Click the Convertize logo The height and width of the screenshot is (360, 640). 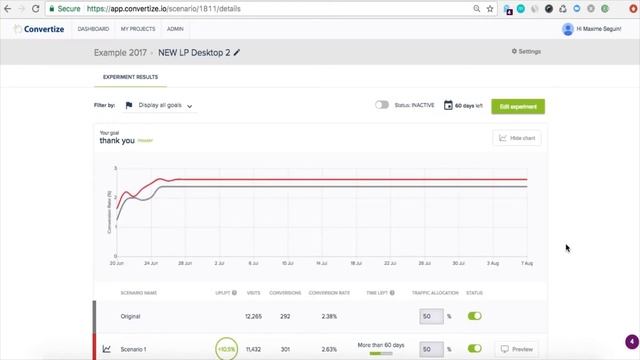(39, 29)
